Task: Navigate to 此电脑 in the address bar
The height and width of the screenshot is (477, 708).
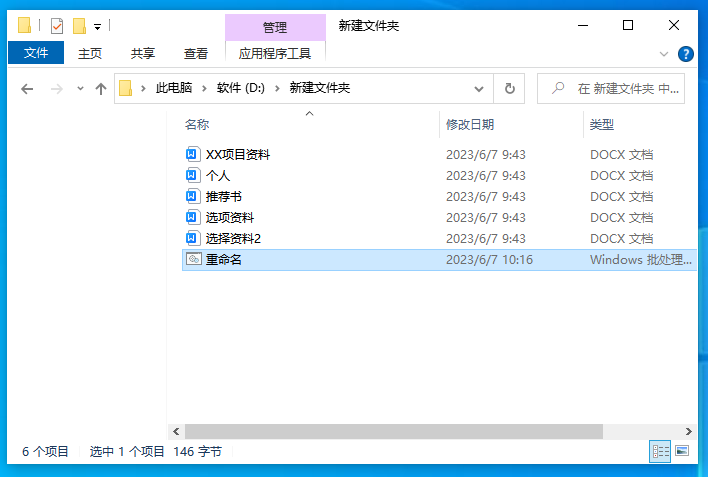Action: (x=174, y=88)
